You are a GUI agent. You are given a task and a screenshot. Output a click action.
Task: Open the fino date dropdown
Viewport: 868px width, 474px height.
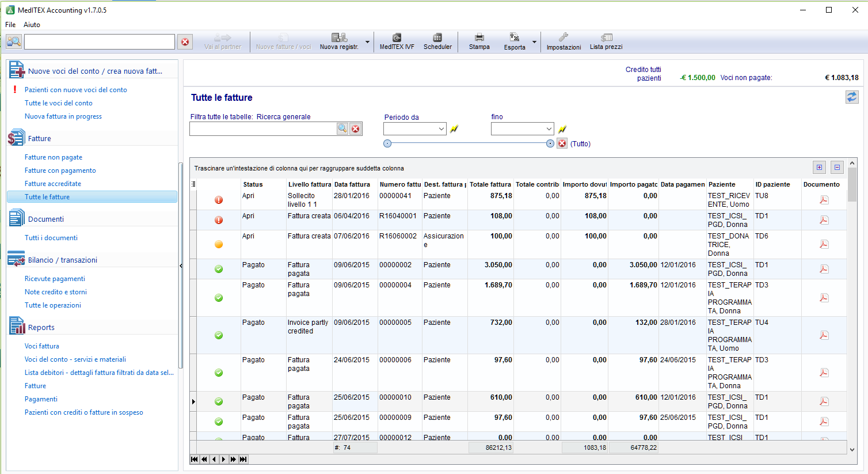coord(549,129)
